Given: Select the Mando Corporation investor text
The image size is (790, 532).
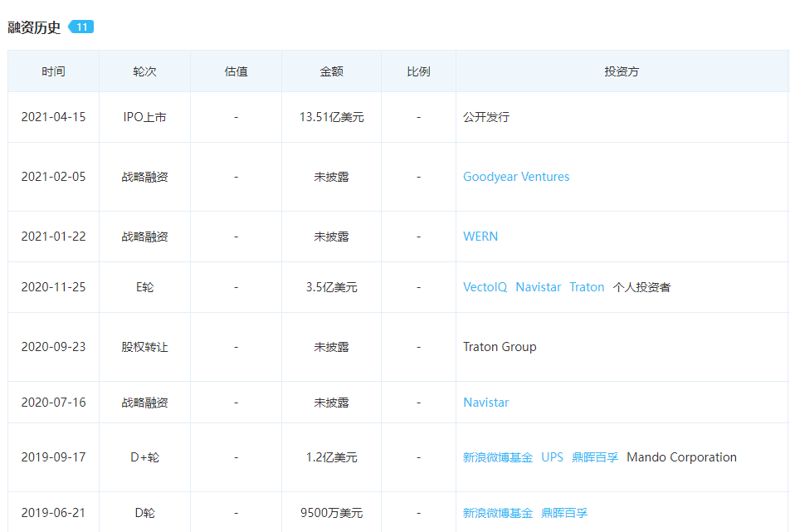Looking at the screenshot, I should click(681, 457).
